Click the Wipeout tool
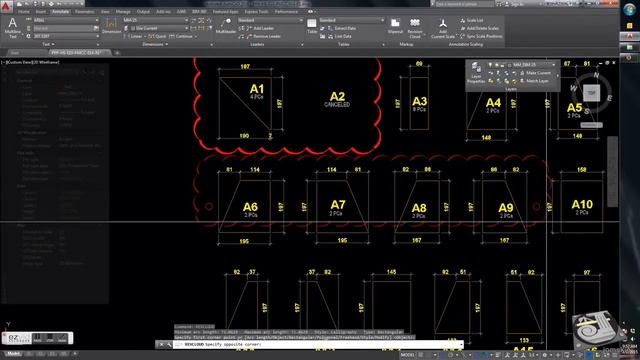The width and height of the screenshot is (640, 360). point(395,26)
